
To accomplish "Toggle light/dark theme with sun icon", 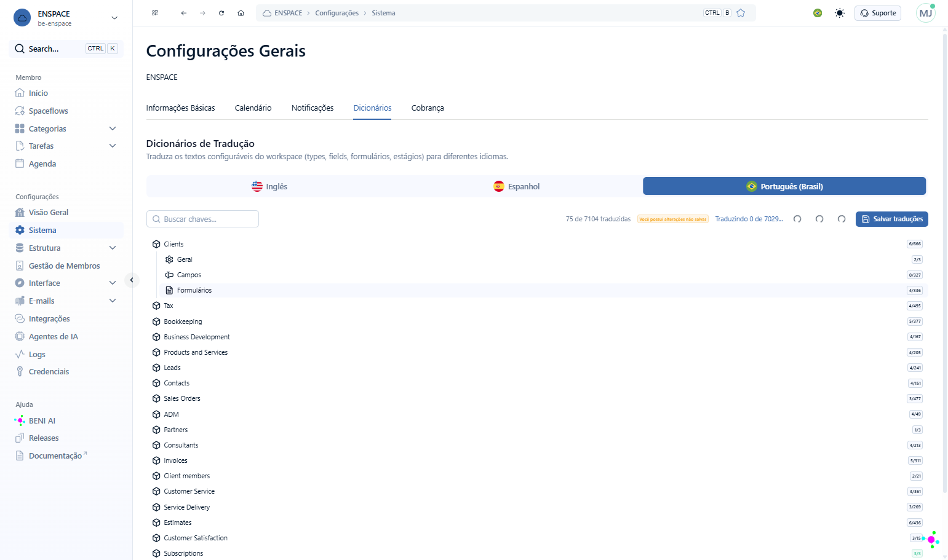I will tap(840, 13).
